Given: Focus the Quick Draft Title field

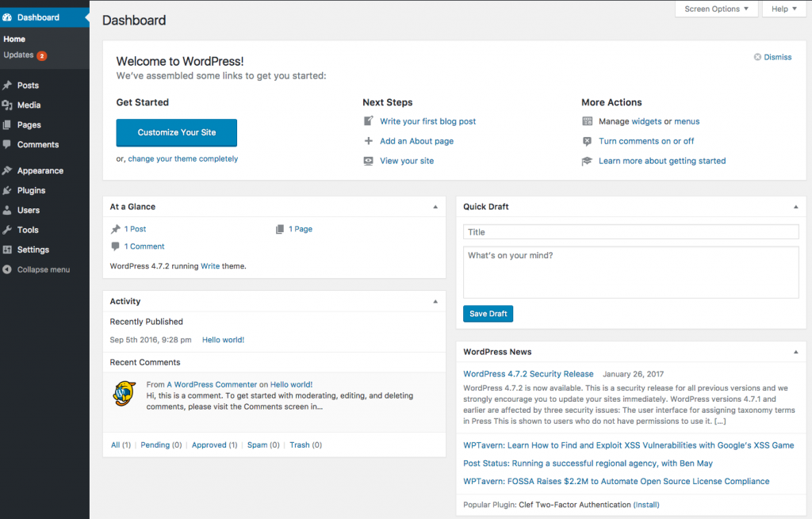Looking at the screenshot, I should 630,232.
